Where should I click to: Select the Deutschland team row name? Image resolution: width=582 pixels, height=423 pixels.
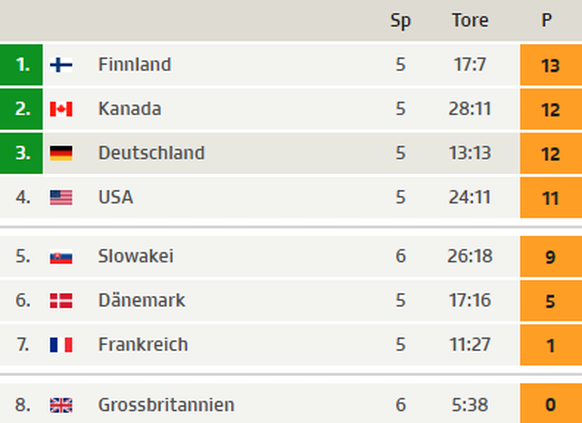tap(151, 153)
